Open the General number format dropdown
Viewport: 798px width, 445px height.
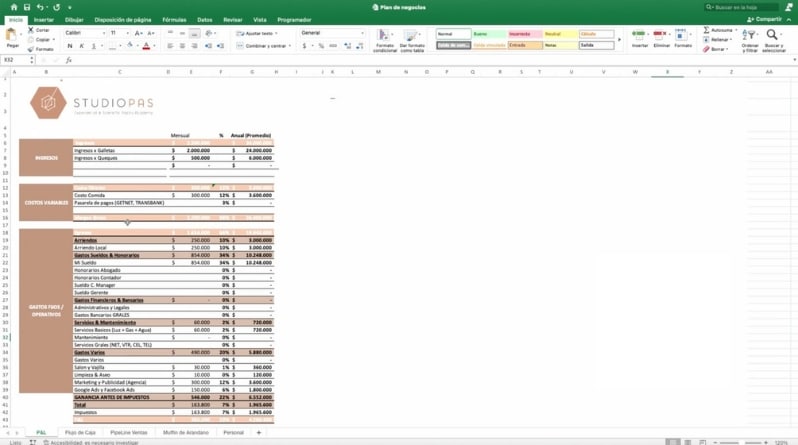pos(332,33)
